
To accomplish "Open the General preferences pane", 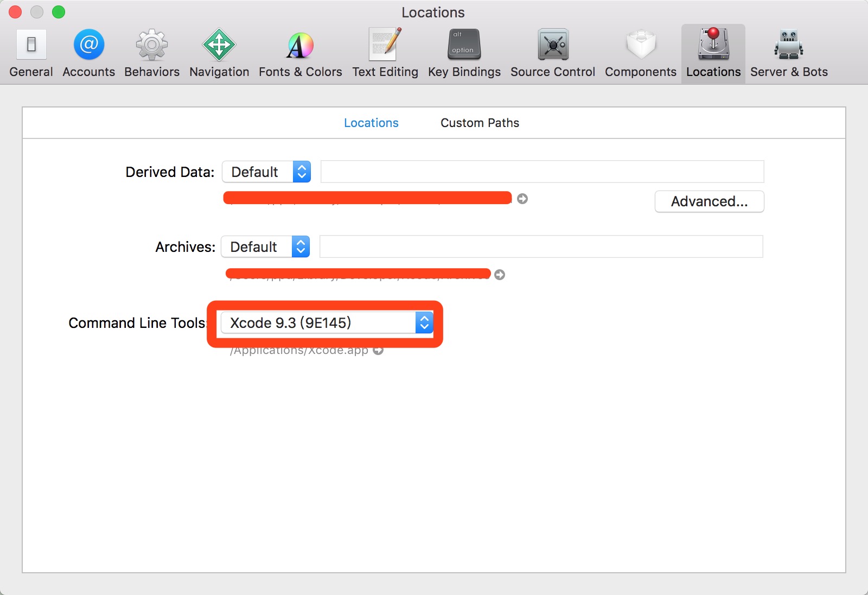I will coord(31,54).
